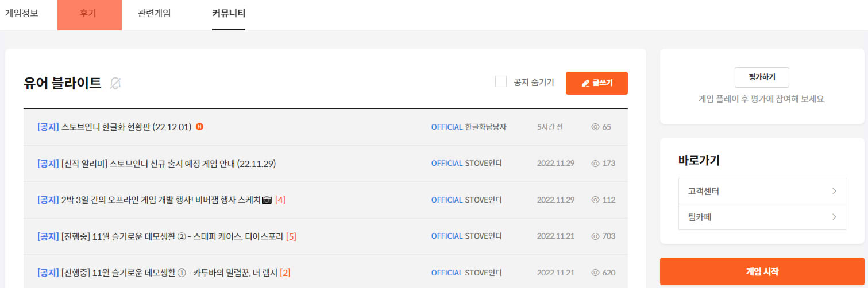Enable the 공지 숨기기 checkbox
Screen dimensions: 868x288
pos(500,82)
